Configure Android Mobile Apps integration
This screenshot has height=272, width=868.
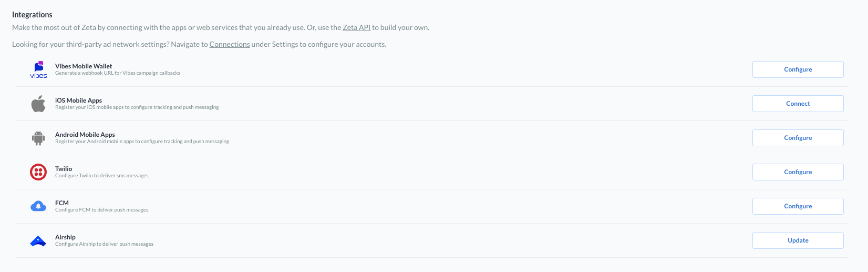pos(798,138)
